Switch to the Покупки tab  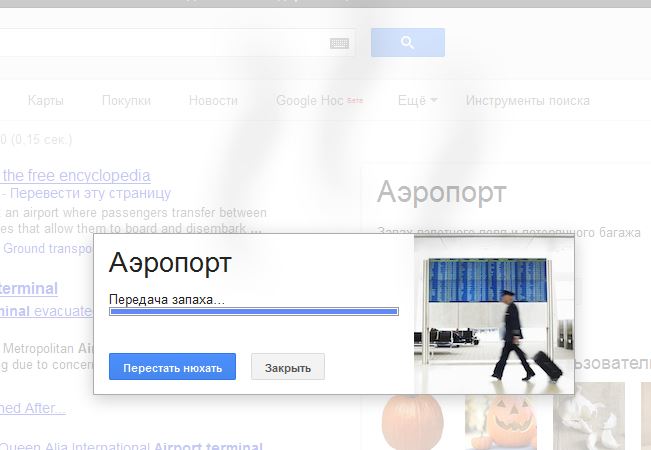[x=126, y=100]
